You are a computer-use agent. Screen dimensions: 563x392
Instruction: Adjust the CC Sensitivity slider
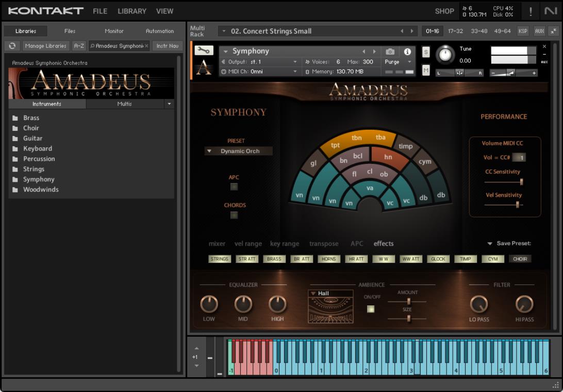[521, 182]
